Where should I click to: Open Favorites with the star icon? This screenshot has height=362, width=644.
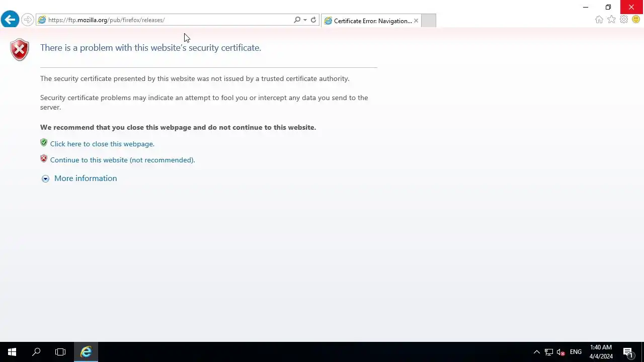pos(611,20)
